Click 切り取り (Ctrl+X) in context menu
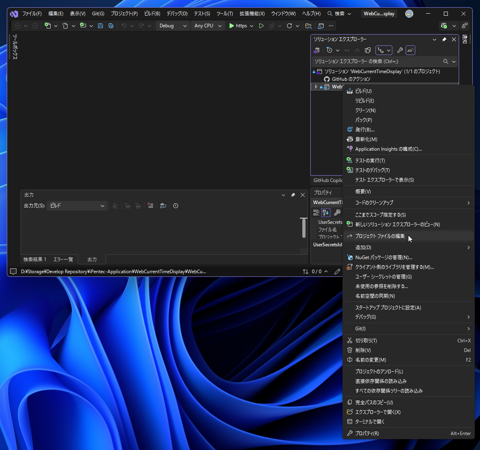Screen dimensions: 480x450 [x=408, y=341]
